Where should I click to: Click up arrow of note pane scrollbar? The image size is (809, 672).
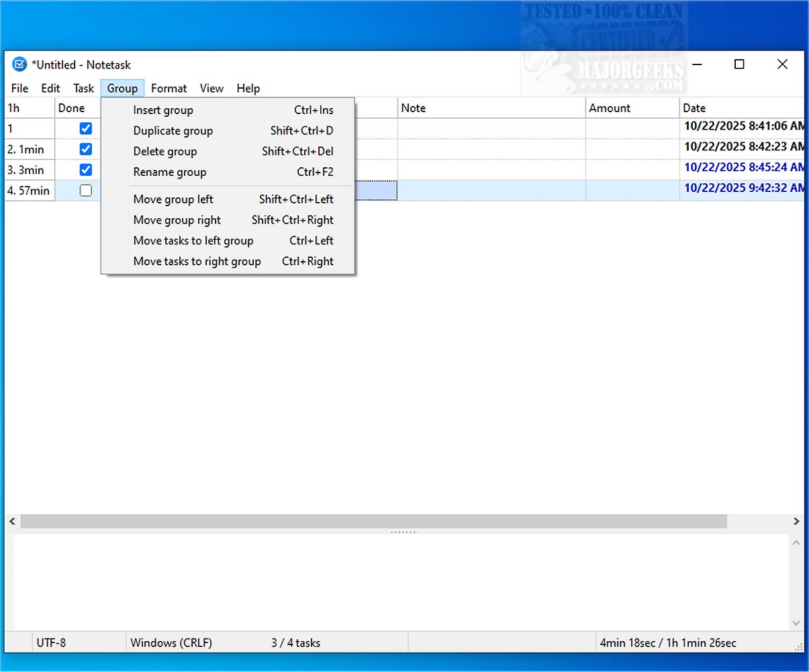pyautogui.click(x=796, y=542)
